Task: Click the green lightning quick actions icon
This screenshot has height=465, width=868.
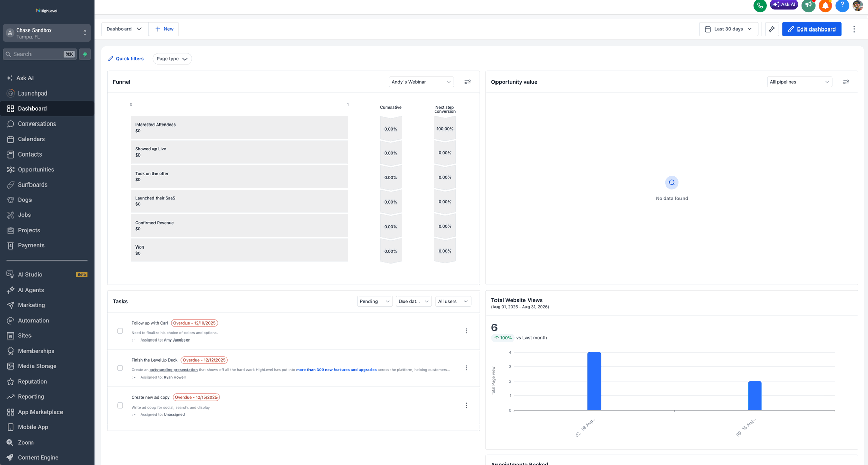Action: click(85, 54)
